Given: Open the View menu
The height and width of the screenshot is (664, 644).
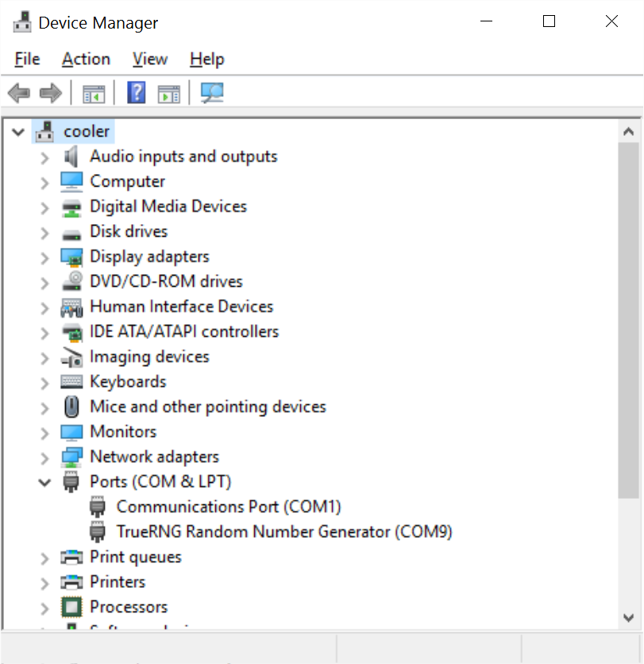Looking at the screenshot, I should click(149, 59).
